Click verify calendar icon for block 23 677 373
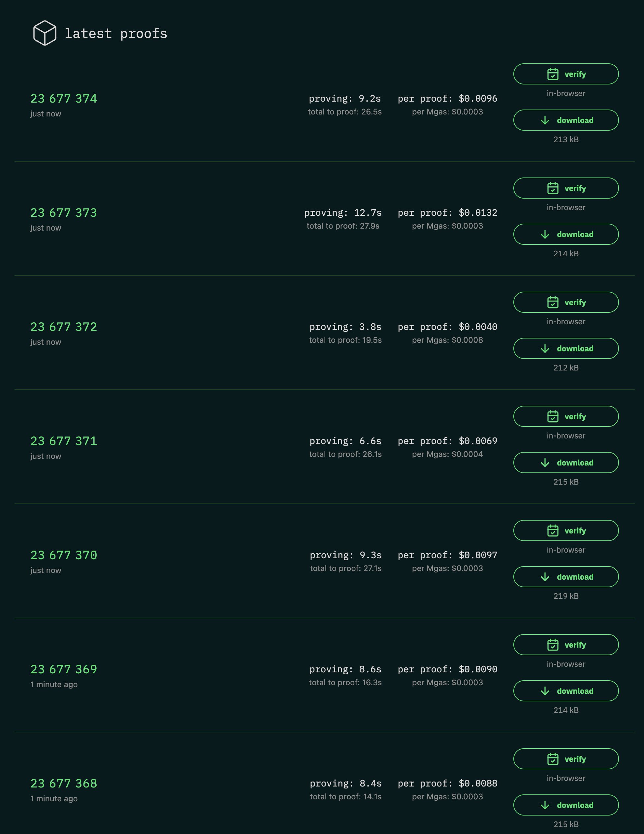Viewport: 644px width, 834px height. point(552,188)
